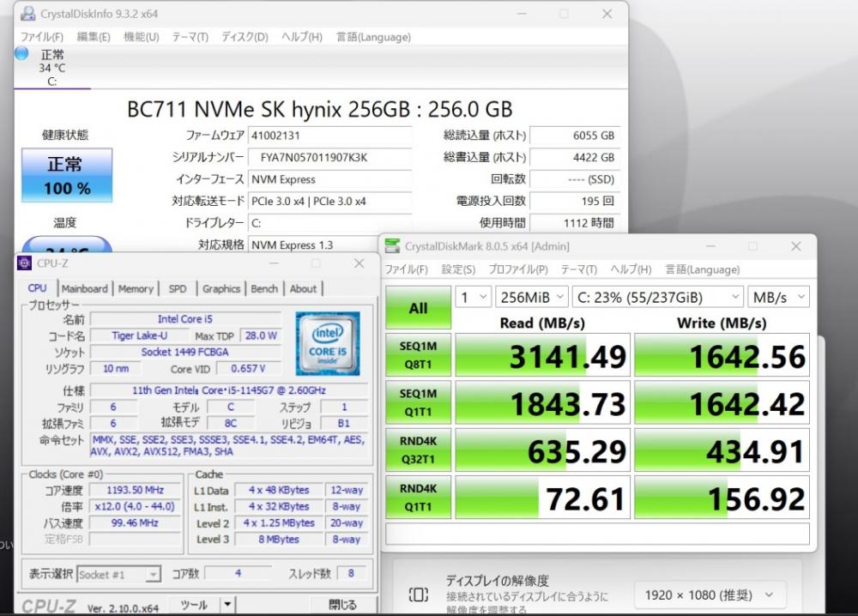
Task: Click the core speed value 1193.50 MHz
Action: coord(135,490)
